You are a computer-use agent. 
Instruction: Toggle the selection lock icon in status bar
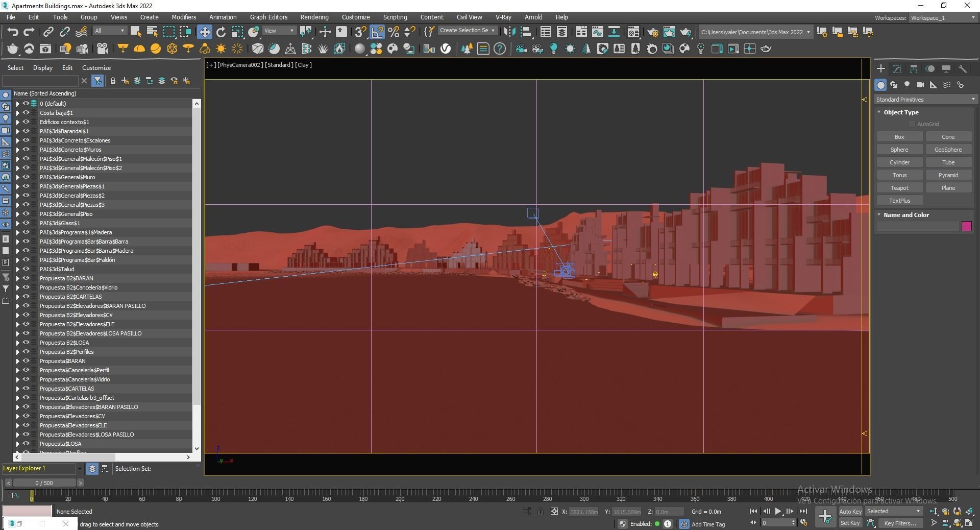point(541,511)
